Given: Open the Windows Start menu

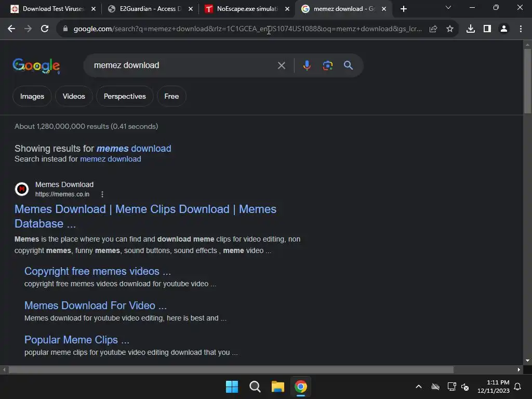Looking at the screenshot, I should (x=232, y=387).
